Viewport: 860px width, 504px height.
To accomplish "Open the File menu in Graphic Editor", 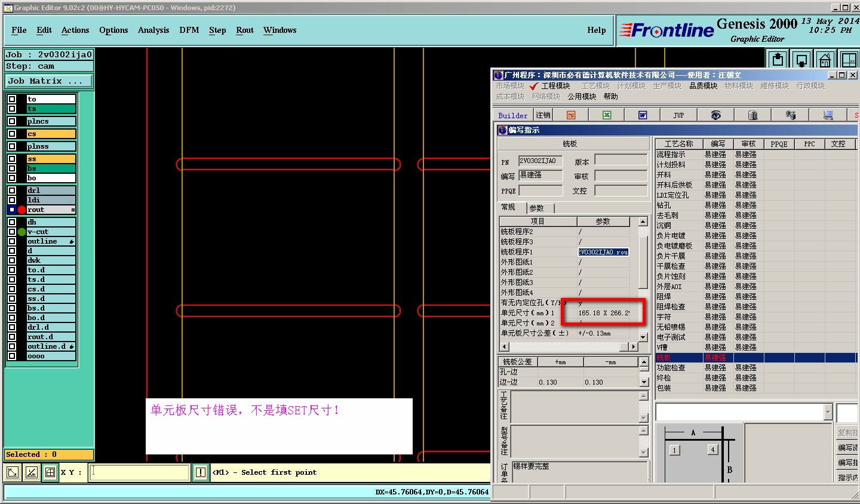I will click(x=19, y=30).
